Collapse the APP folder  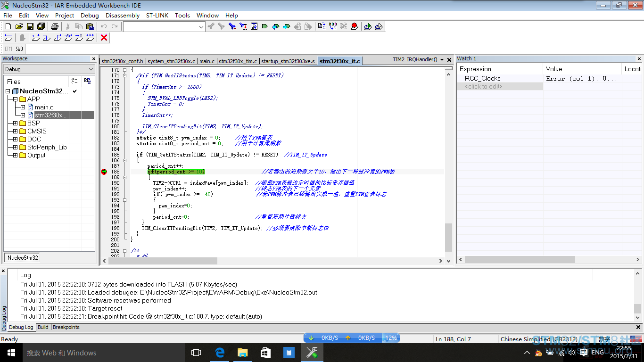[15, 99]
